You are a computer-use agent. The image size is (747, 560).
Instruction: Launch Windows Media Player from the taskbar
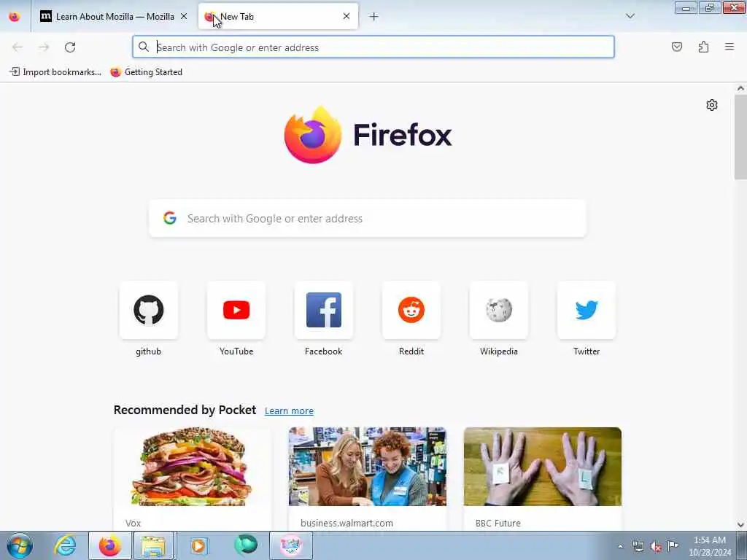pos(198,545)
